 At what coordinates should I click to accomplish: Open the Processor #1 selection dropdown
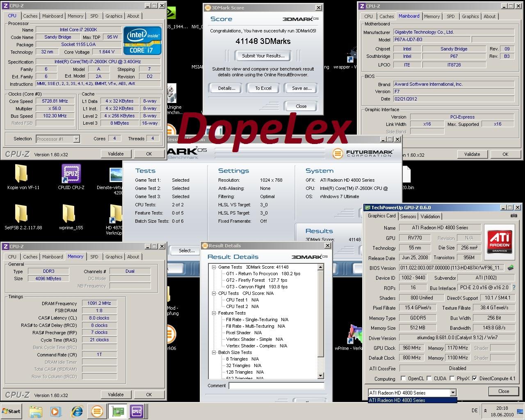76,139
